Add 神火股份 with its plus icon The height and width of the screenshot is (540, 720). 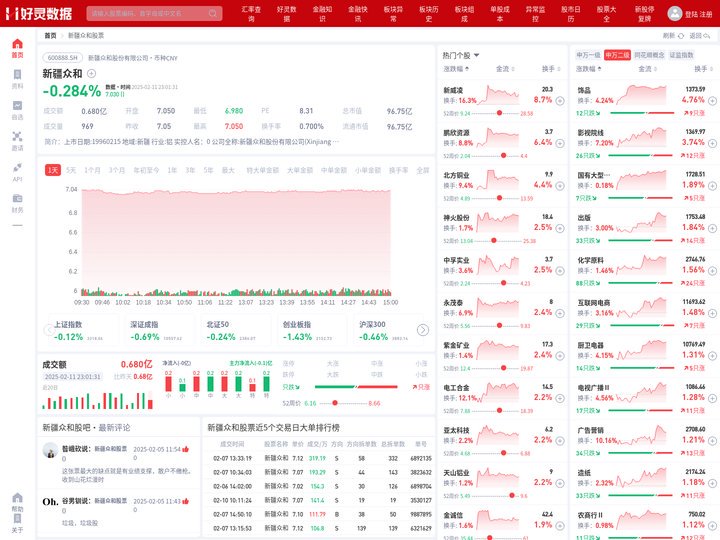tap(560, 228)
